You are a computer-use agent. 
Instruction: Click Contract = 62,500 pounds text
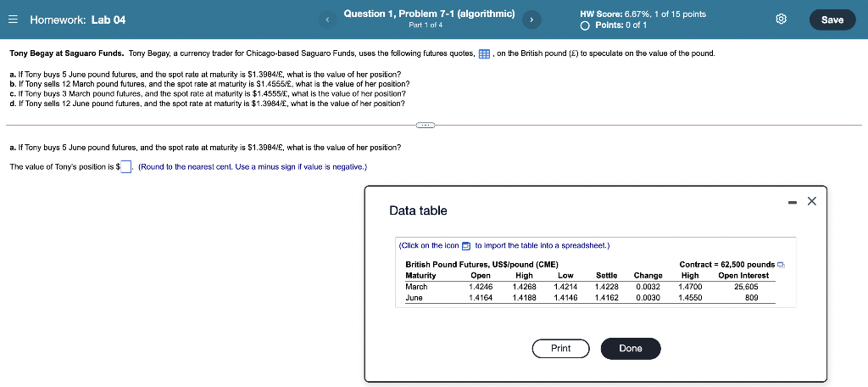726,265
